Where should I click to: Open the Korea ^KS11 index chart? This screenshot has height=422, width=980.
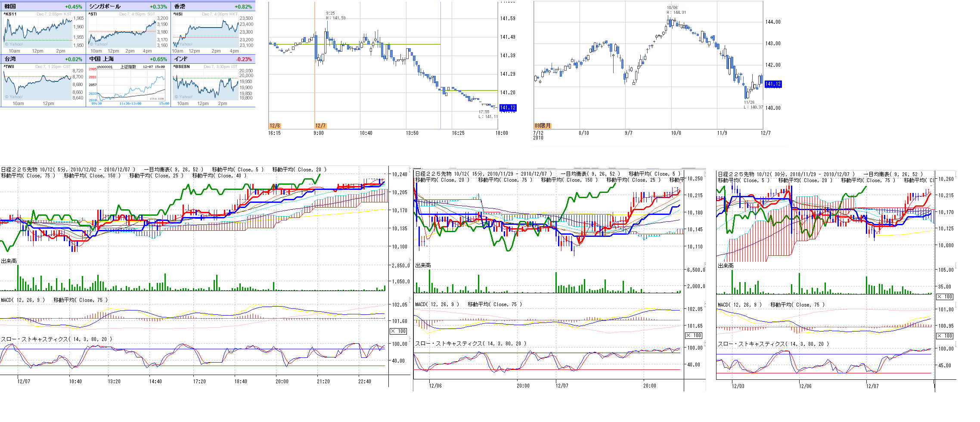pyautogui.click(x=38, y=31)
